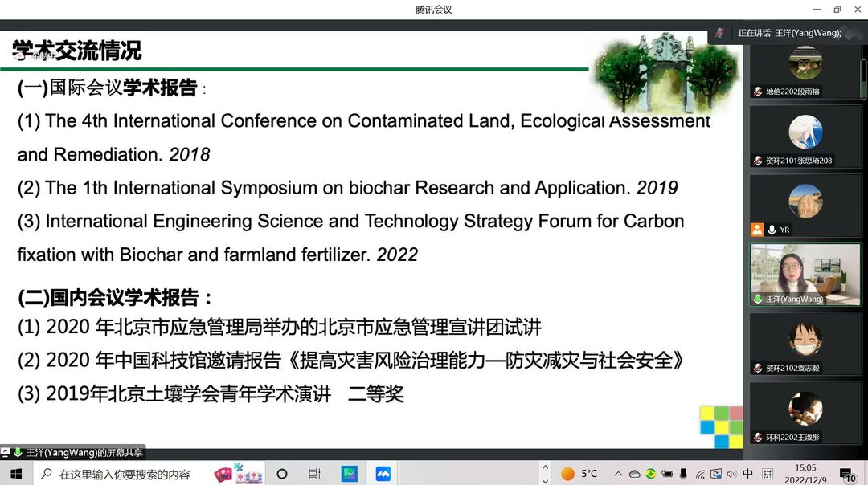Viewport: 868px width, 485px height.
Task: Click the muted microphone icon beside 正在讲话
Action: coord(719,33)
